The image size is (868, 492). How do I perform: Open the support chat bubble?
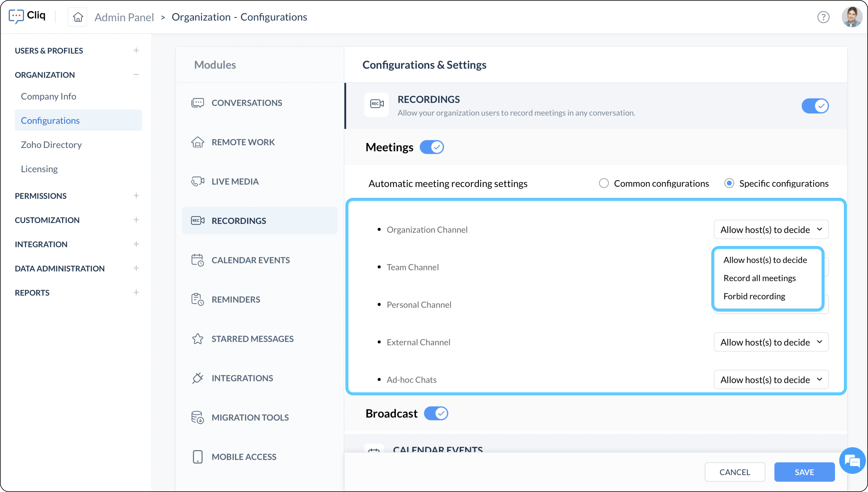tap(852, 461)
